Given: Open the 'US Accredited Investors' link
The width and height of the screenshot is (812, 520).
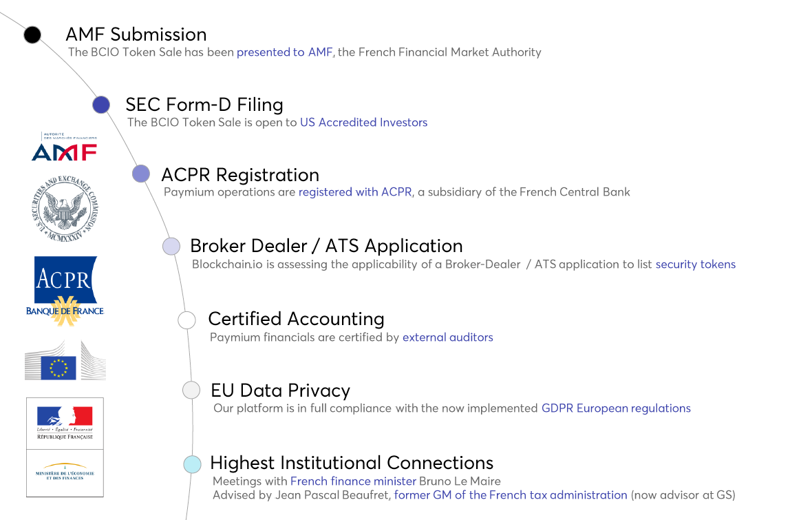Looking at the screenshot, I should pos(363,123).
